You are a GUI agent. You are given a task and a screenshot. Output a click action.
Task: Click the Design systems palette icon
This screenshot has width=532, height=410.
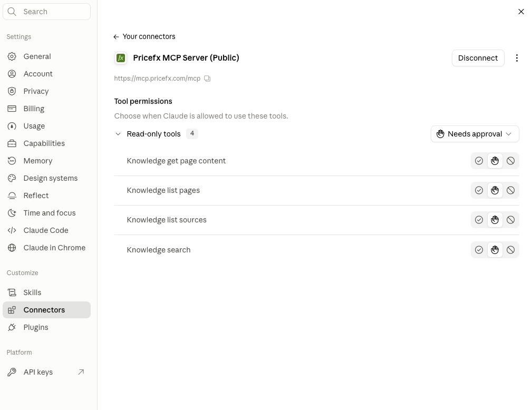coord(12,178)
